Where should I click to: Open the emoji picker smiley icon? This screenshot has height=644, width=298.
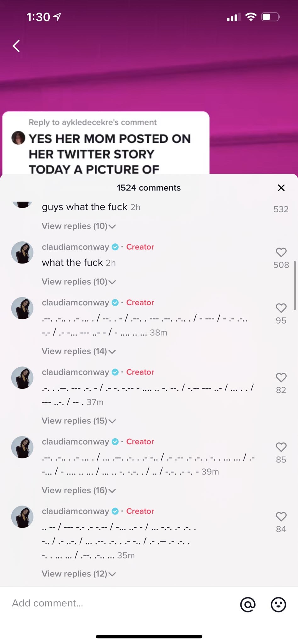tap(278, 604)
